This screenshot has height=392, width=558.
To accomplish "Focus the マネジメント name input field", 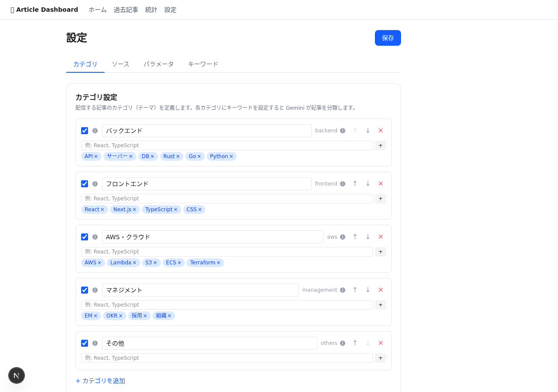I will coord(200,290).
